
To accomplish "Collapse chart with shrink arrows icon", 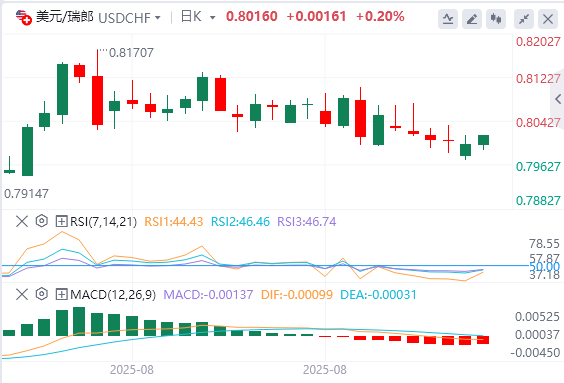I will pos(524,19).
